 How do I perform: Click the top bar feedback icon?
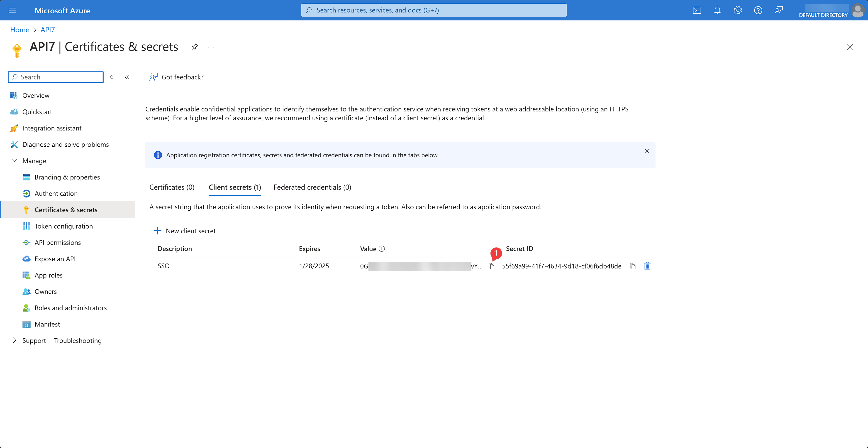(778, 10)
